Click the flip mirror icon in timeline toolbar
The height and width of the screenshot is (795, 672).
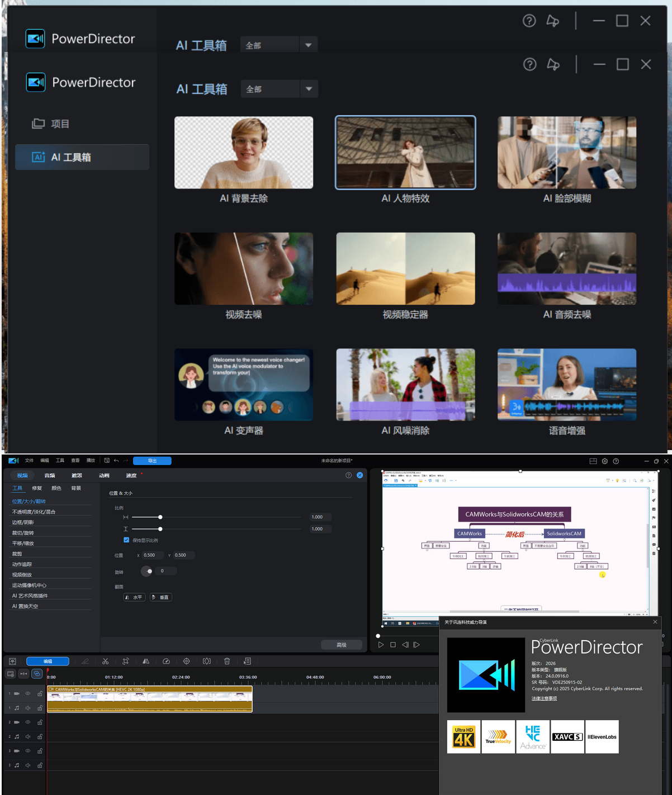click(x=146, y=661)
